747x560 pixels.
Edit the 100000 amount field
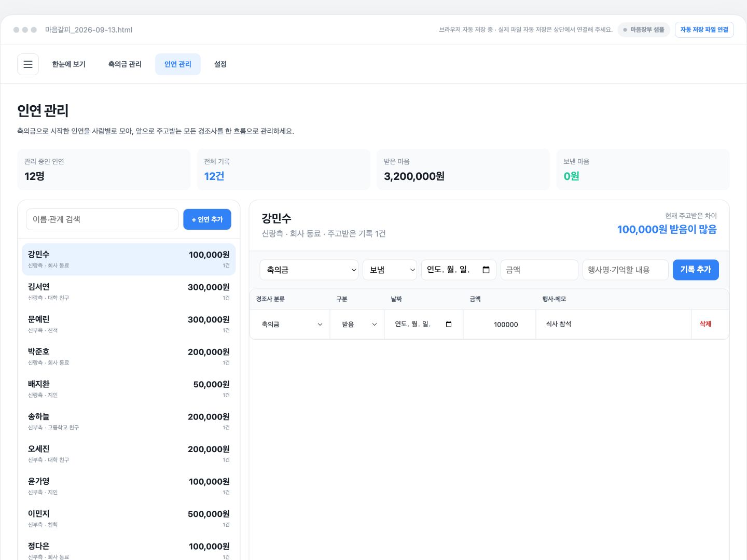(x=500, y=325)
